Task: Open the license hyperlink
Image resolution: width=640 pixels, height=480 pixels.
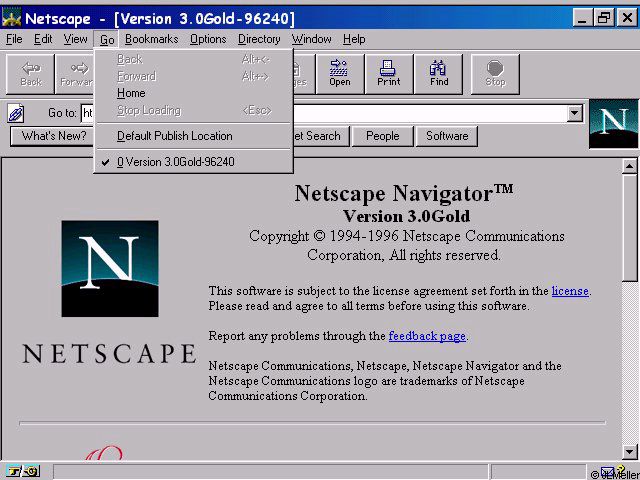Action: tap(570, 291)
